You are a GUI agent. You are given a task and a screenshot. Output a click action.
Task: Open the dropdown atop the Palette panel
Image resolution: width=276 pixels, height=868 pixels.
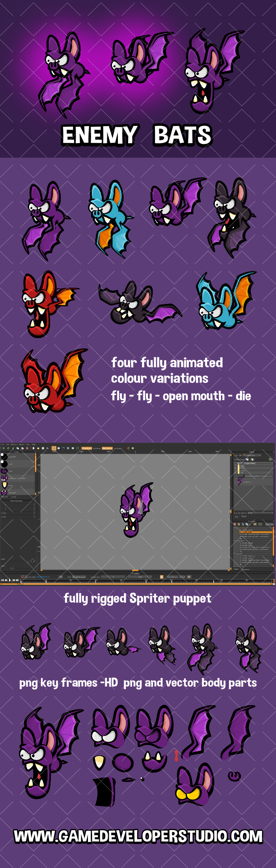click(x=252, y=455)
